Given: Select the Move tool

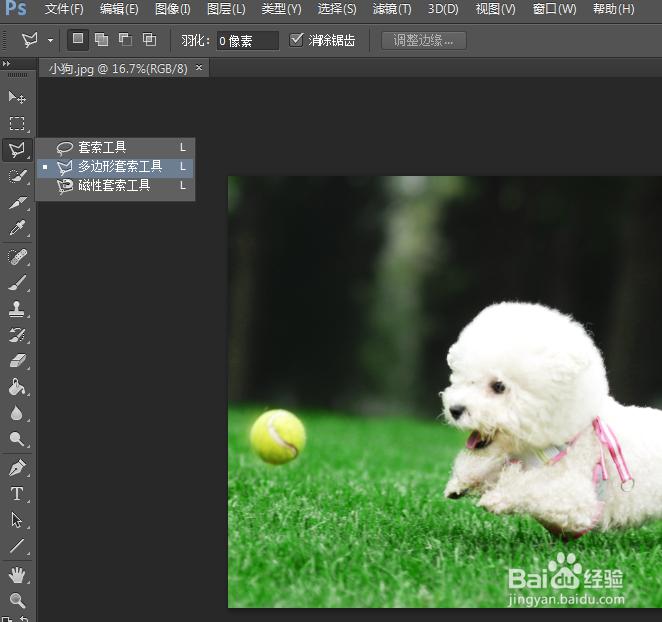Looking at the screenshot, I should pyautogui.click(x=17, y=98).
